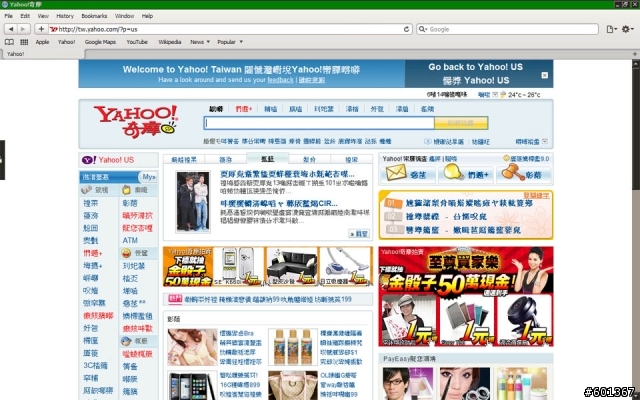This screenshot has height=400, width=640.
Task: Go back using the Safari back arrow
Action: tap(11, 29)
